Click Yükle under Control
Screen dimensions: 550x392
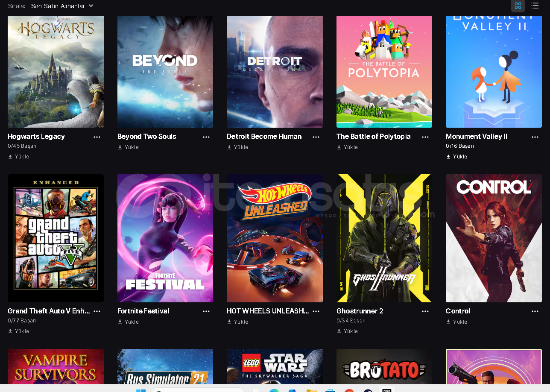pyautogui.click(x=456, y=322)
